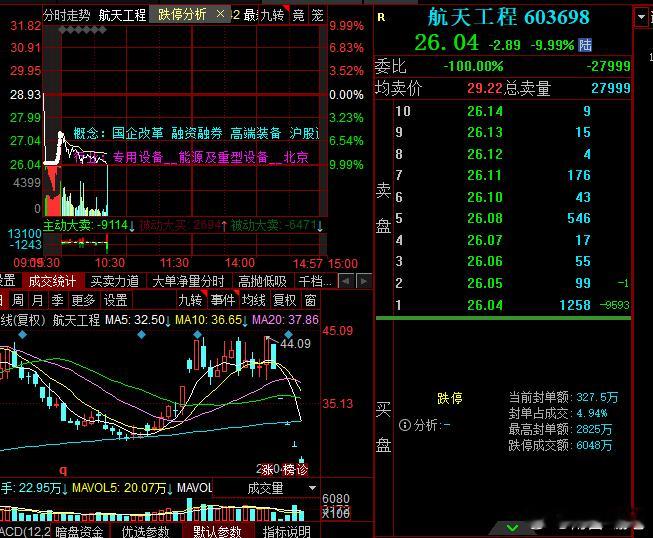Select sell level 5 price 26.08
The height and width of the screenshot is (538, 653).
[485, 218]
